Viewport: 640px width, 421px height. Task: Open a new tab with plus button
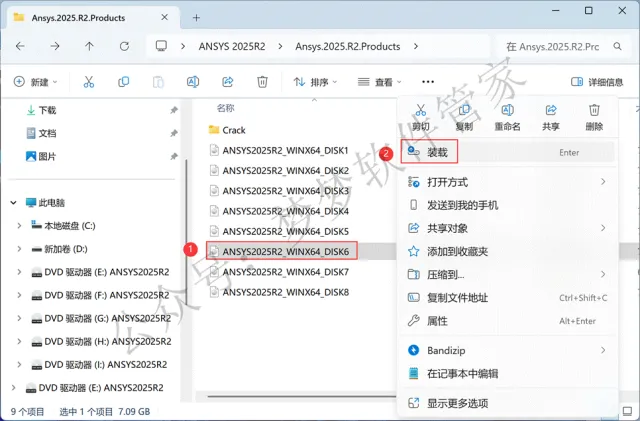click(x=196, y=18)
